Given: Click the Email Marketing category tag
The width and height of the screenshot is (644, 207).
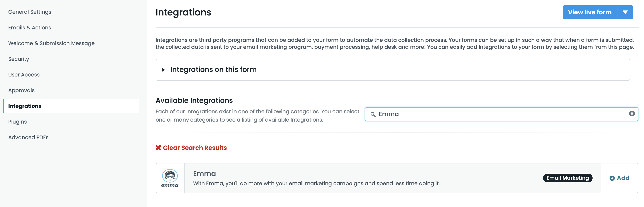Looking at the screenshot, I should point(567,178).
